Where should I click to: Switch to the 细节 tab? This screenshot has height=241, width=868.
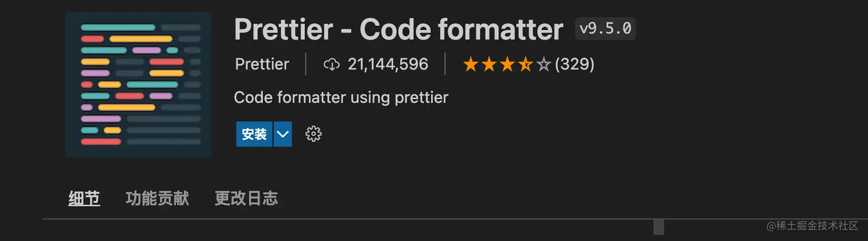coord(84,199)
